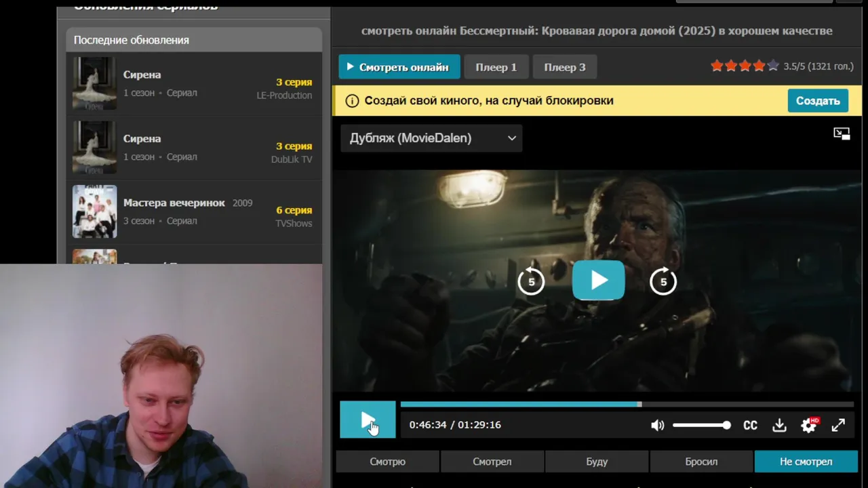Screen dimensions: 868x488
Task: Click the movie title heading Бессмертный
Action: click(597, 30)
